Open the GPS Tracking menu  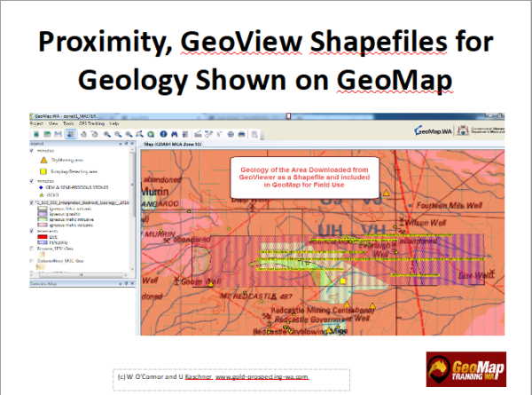click(91, 123)
